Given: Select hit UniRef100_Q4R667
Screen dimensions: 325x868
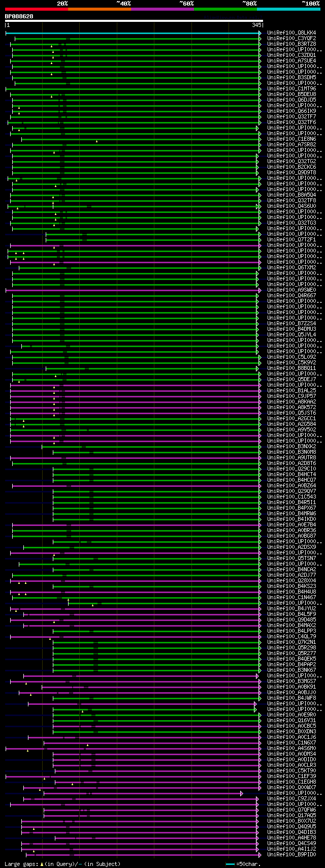Looking at the screenshot, I should [291, 296].
